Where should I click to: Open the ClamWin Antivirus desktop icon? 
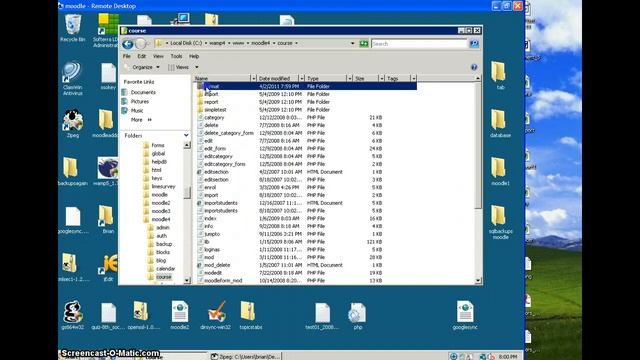point(73,78)
